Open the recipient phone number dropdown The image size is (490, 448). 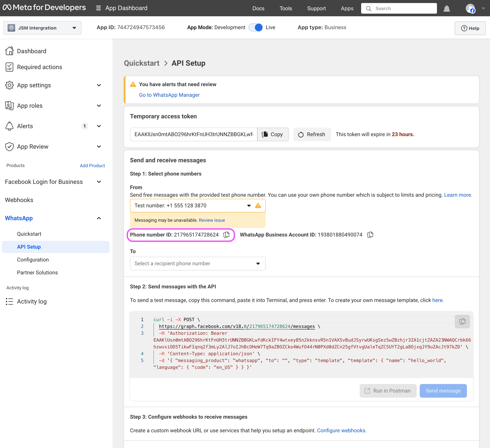[x=197, y=264]
